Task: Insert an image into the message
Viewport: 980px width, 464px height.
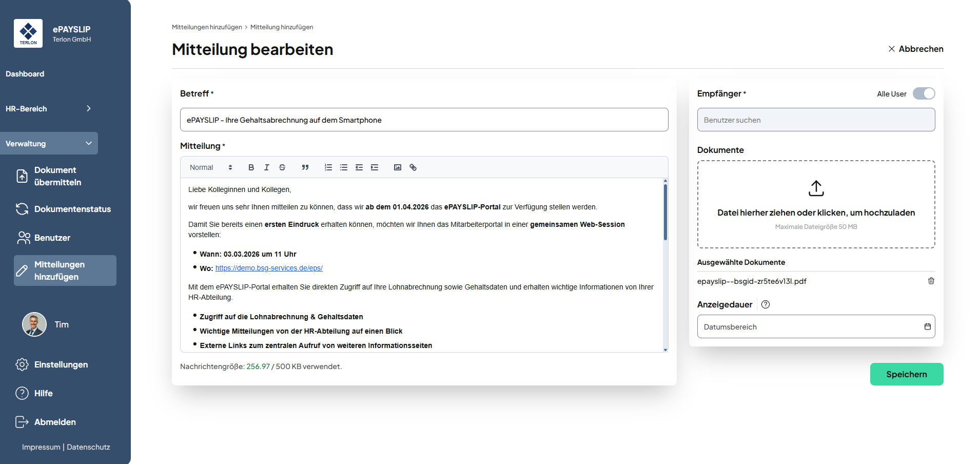Action: click(x=398, y=167)
